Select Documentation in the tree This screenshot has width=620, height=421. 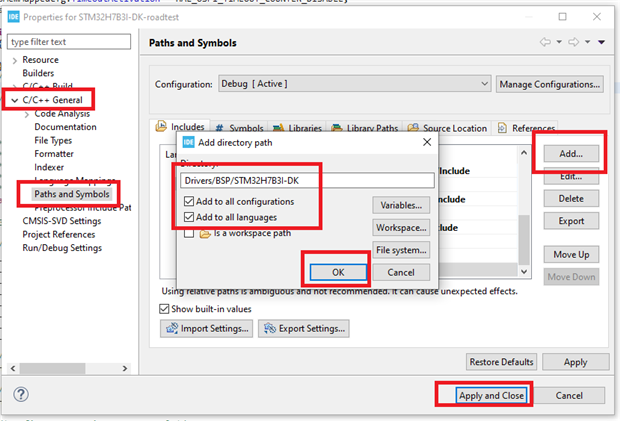(x=65, y=127)
